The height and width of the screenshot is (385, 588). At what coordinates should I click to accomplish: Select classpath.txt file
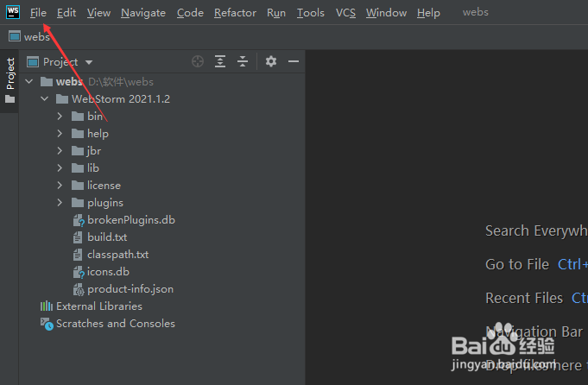[x=117, y=255]
